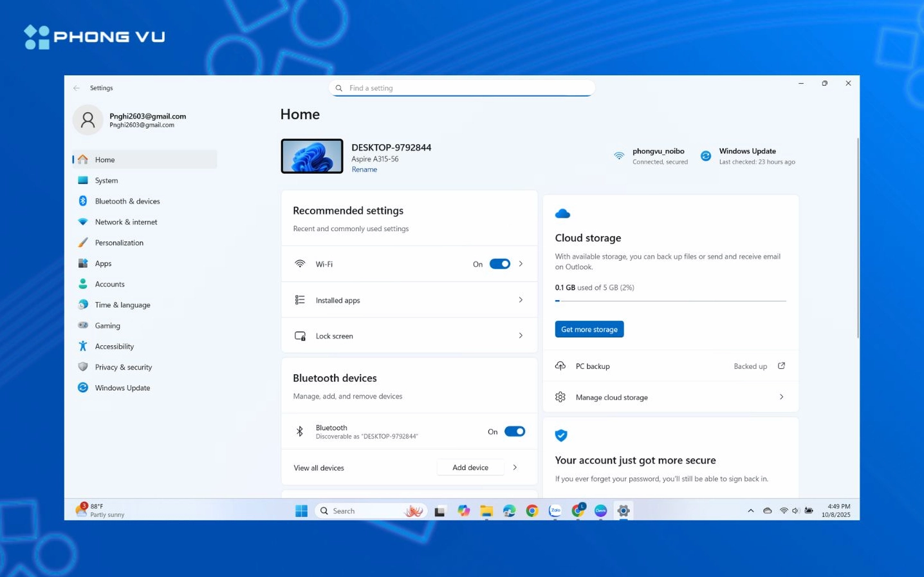The image size is (924, 577).
Task: Expand the Installed apps setting
Action: 521,299
